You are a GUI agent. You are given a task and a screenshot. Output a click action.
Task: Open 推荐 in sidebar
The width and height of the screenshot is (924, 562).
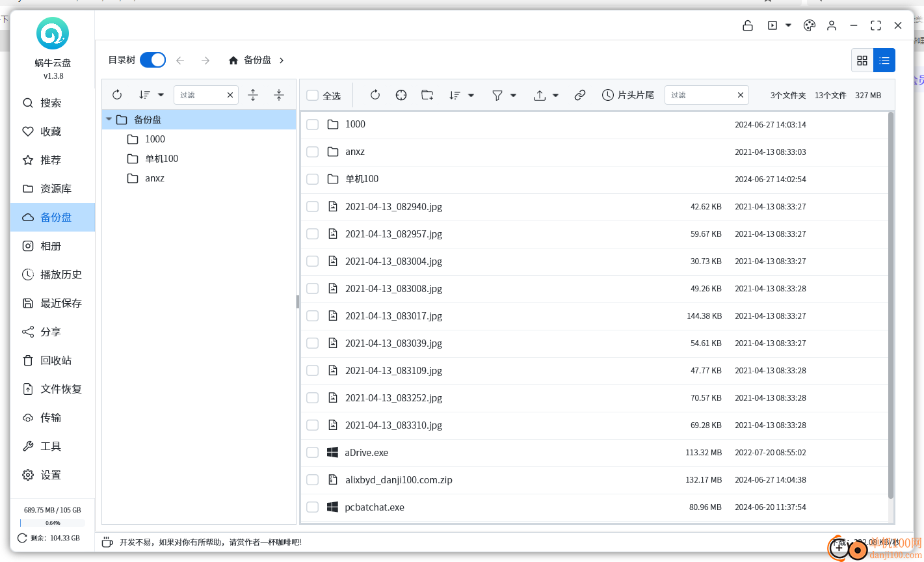[x=52, y=160]
